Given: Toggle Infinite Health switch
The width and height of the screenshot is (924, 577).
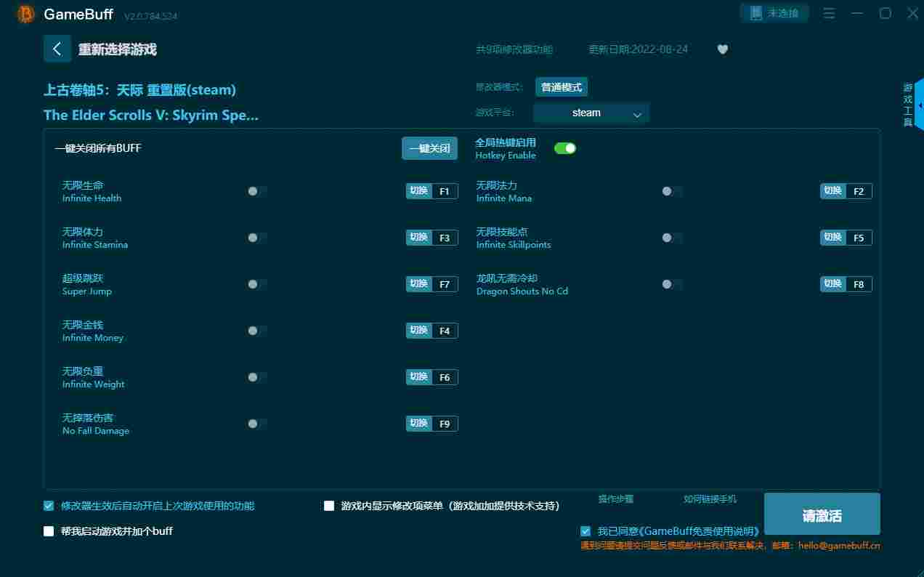Looking at the screenshot, I should (256, 191).
